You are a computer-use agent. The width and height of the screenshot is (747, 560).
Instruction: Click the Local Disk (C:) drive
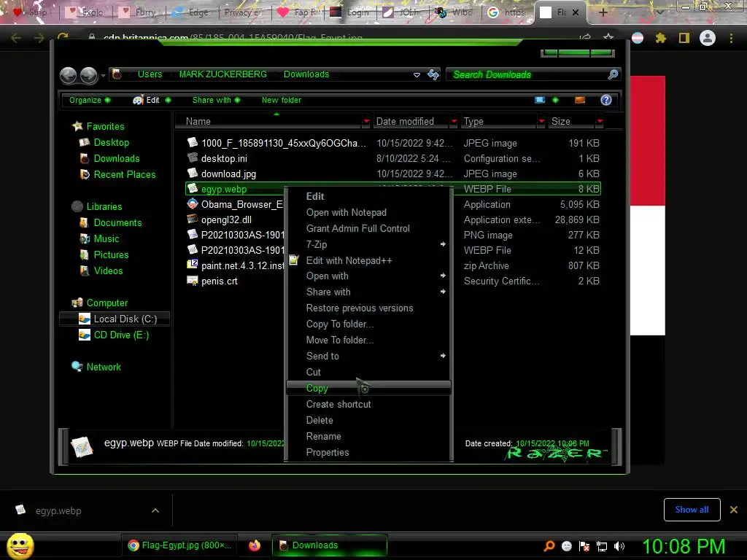(x=115, y=319)
